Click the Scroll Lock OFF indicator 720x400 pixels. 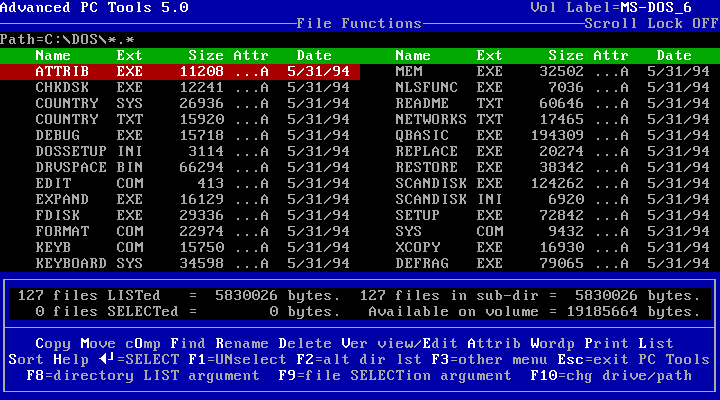click(x=652, y=24)
